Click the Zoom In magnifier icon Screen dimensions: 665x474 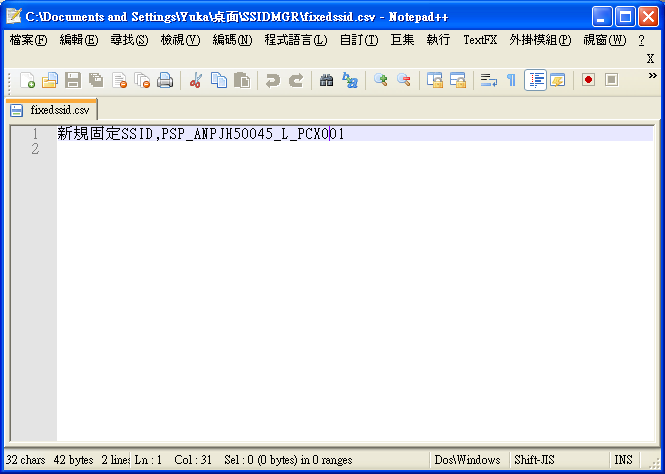pos(381,80)
